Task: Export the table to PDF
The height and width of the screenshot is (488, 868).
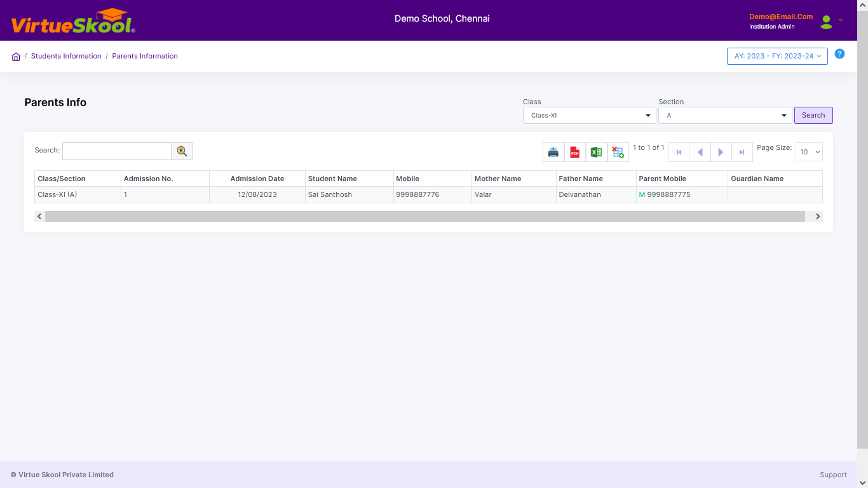Action: point(575,152)
